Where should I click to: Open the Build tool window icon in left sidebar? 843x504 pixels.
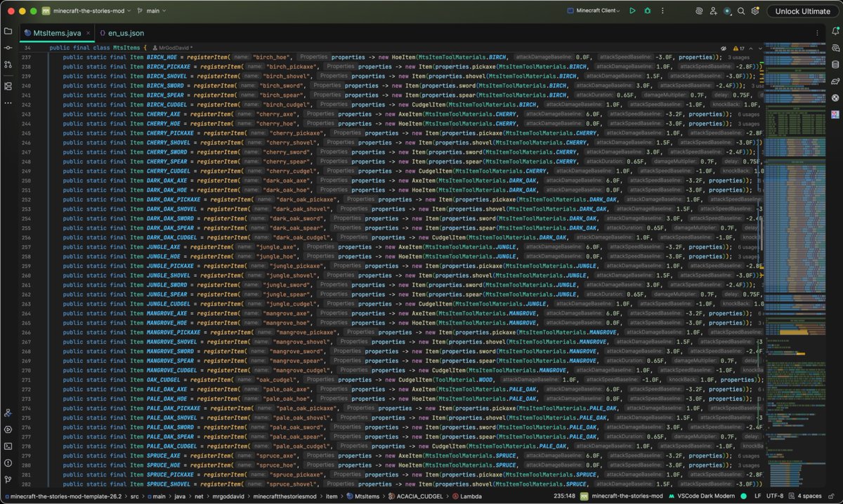pos(8,413)
